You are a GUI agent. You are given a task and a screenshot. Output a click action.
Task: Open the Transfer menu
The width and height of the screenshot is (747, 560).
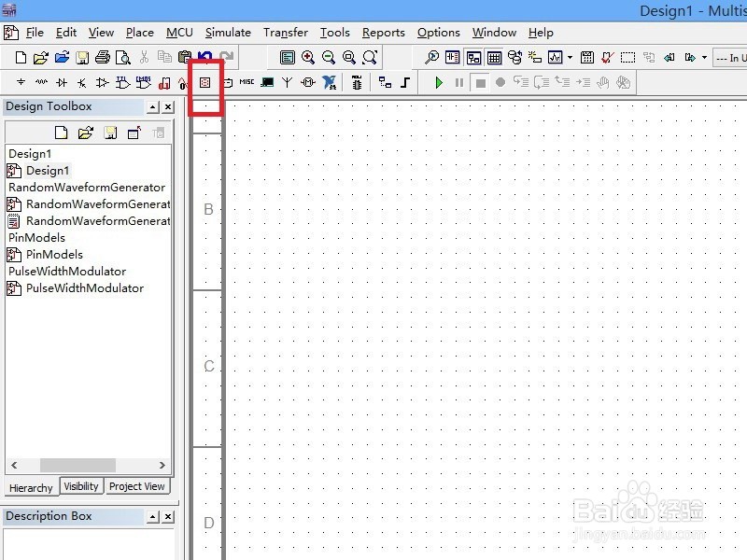click(x=286, y=33)
